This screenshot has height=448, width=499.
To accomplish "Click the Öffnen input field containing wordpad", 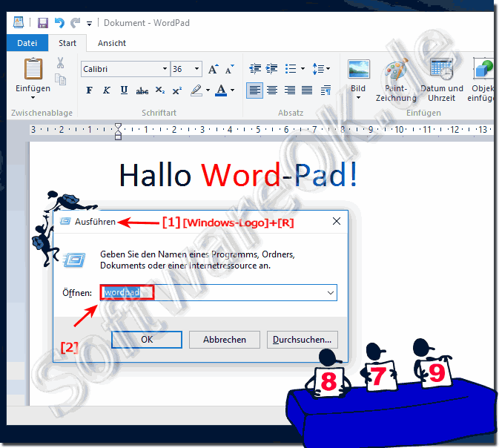I will point(218,293).
